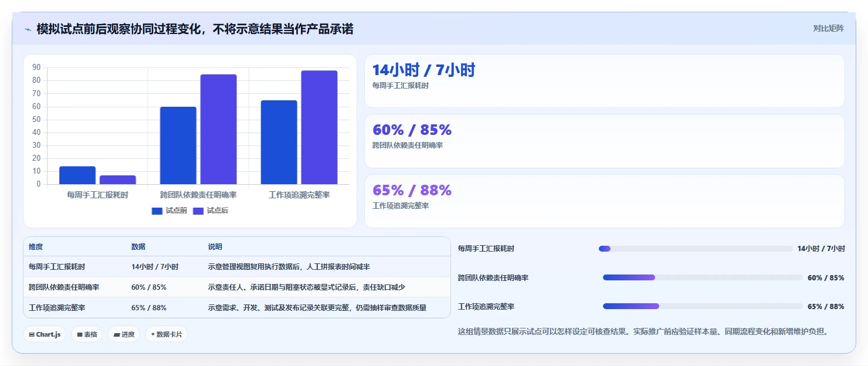The image size is (868, 366).
Task: Click the footnote starting 这组情景数据只展示
Action: (643, 331)
